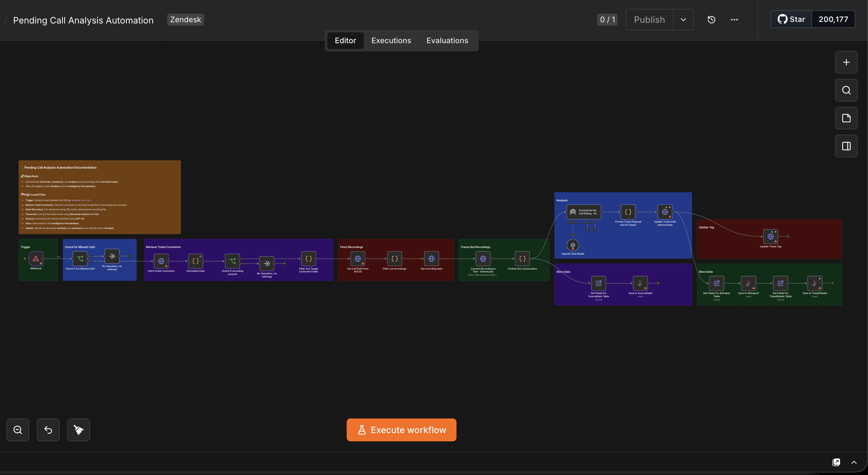Select the Get recording data node

(432, 258)
